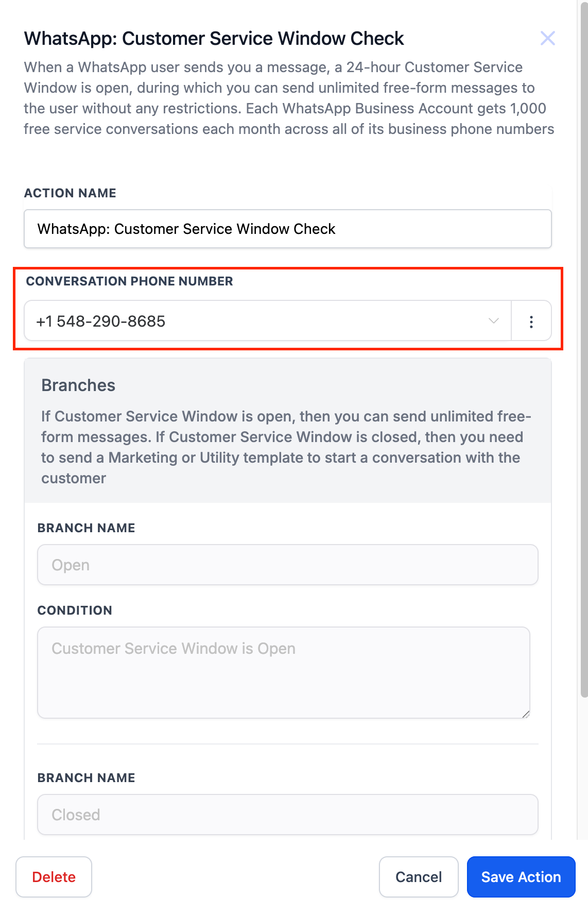Open the three-dot options beside phone number
Viewport: 588px width, 914px height.
click(x=531, y=321)
